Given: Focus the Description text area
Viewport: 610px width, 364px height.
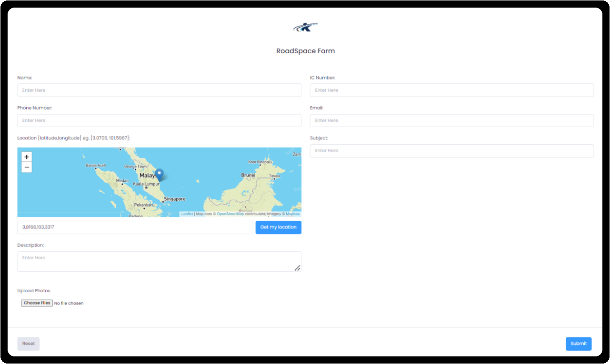Looking at the screenshot, I should pos(159,262).
